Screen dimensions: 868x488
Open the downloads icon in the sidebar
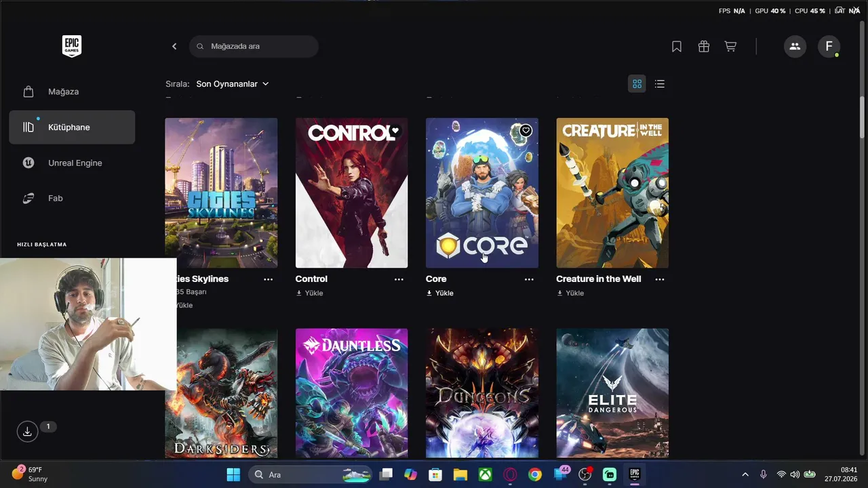tap(27, 432)
